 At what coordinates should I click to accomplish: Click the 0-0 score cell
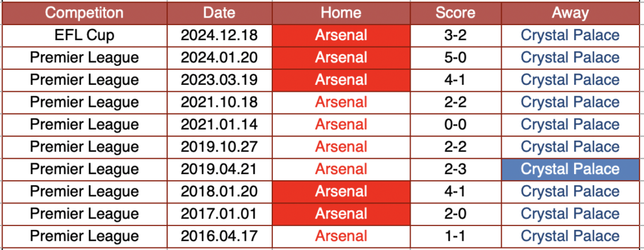[x=455, y=125]
